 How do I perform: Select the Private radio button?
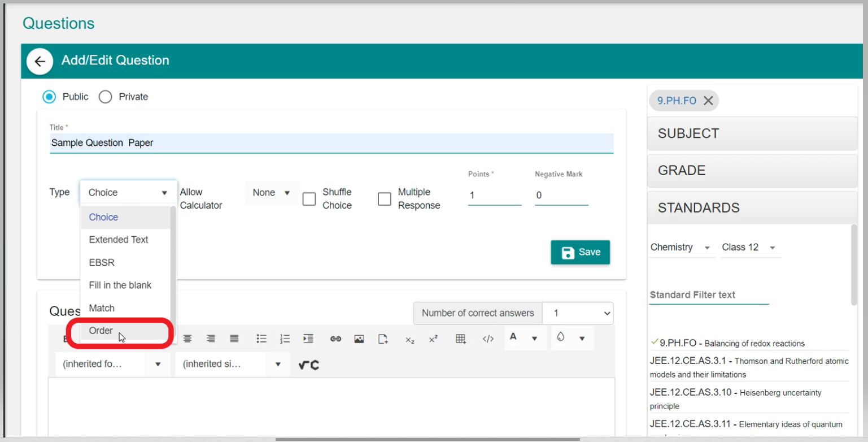tap(105, 97)
